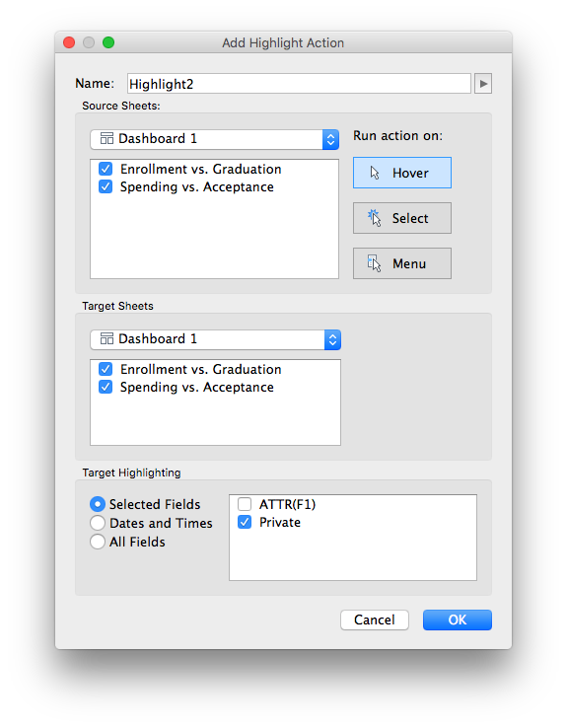The width and height of the screenshot is (567, 728).
Task: Select the Dates and Times radio option
Action: click(x=98, y=523)
